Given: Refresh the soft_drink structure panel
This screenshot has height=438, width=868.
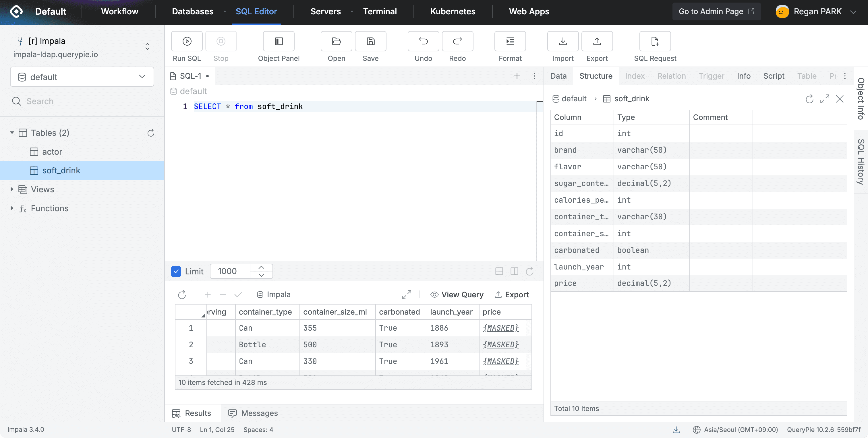Looking at the screenshot, I should (809, 99).
